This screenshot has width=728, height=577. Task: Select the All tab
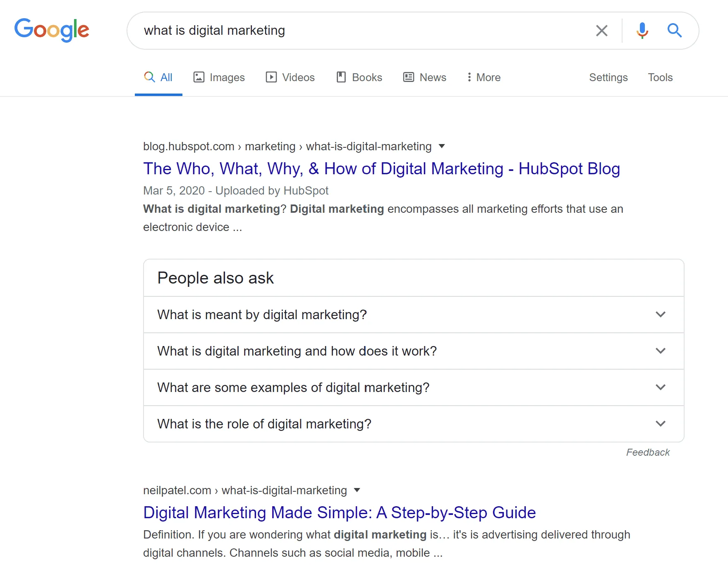coord(158,77)
